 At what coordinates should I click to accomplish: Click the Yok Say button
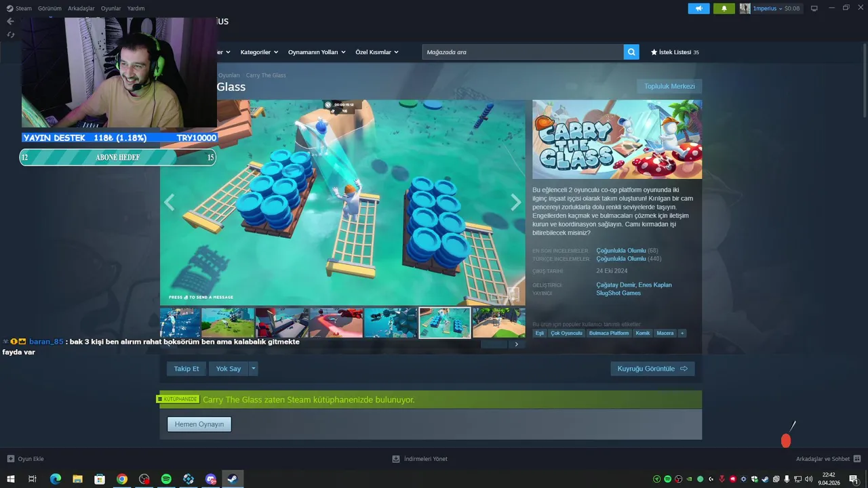pos(229,369)
